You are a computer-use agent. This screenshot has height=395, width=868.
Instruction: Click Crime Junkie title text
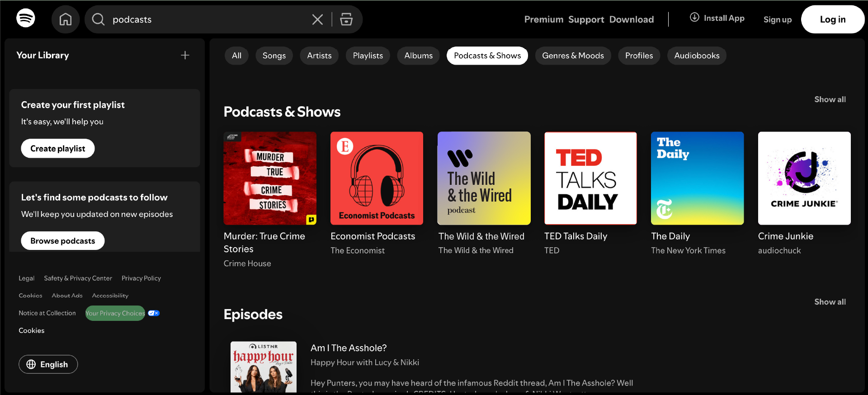(x=786, y=236)
